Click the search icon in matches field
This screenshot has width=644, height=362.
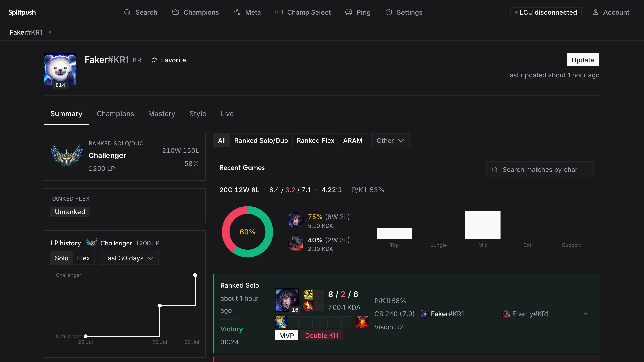tap(495, 169)
